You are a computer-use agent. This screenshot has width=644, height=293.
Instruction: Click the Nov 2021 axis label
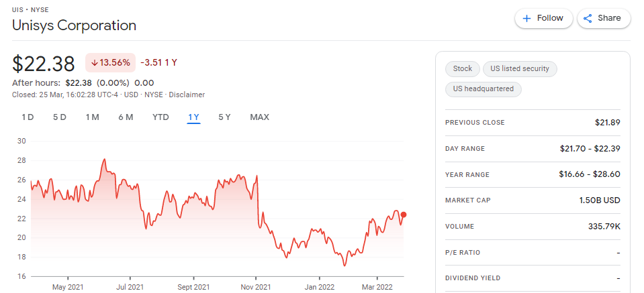[257, 287]
